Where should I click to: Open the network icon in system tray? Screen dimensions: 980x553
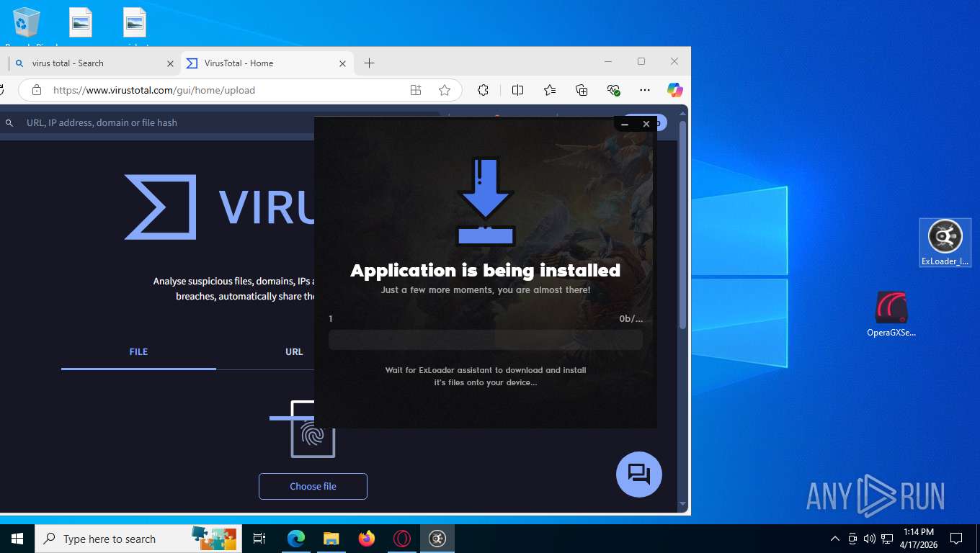(x=887, y=539)
